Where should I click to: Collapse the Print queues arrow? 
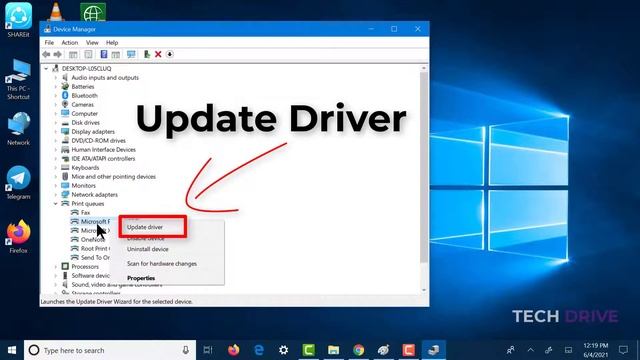tap(56, 203)
